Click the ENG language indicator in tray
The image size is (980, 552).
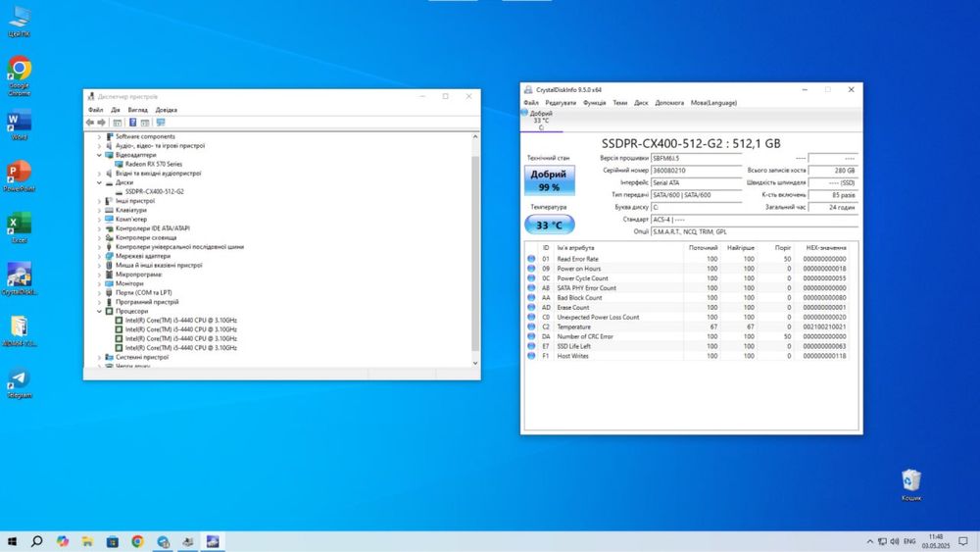pos(910,541)
